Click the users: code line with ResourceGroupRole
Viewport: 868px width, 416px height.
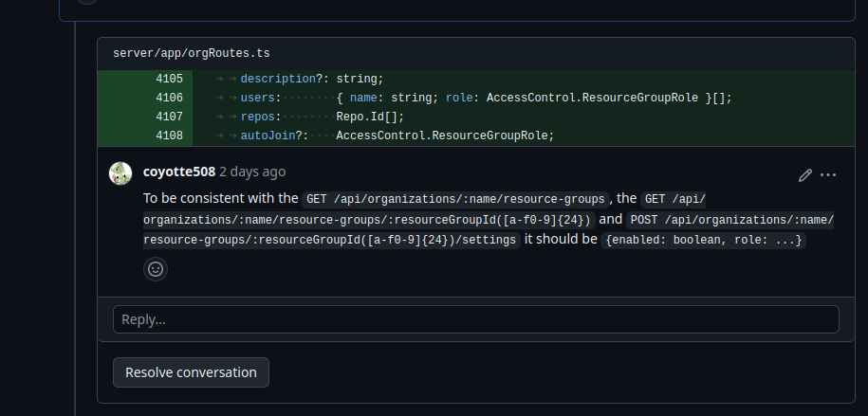click(x=523, y=98)
